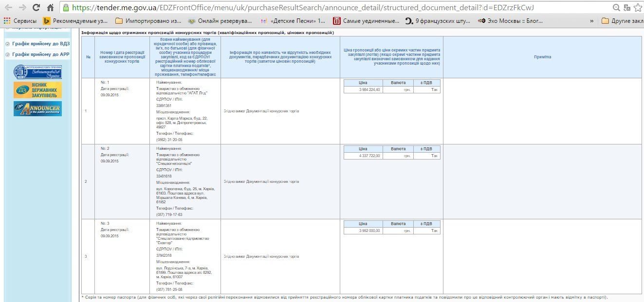Open the Сервисы apps shortcut

pos(20,21)
